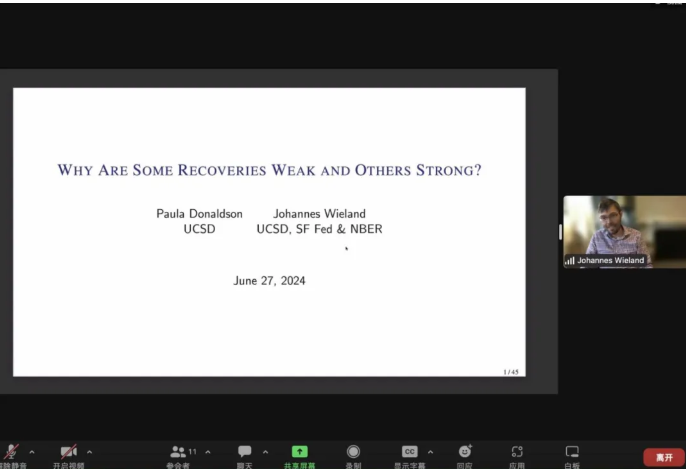Open the whiteboard
This screenshot has height=469, width=686.
tap(572, 452)
